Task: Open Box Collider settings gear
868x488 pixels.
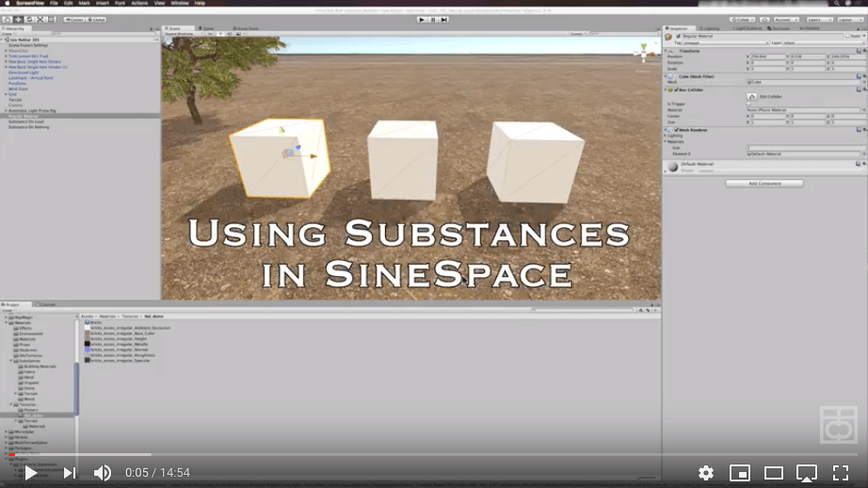Action: (x=863, y=89)
